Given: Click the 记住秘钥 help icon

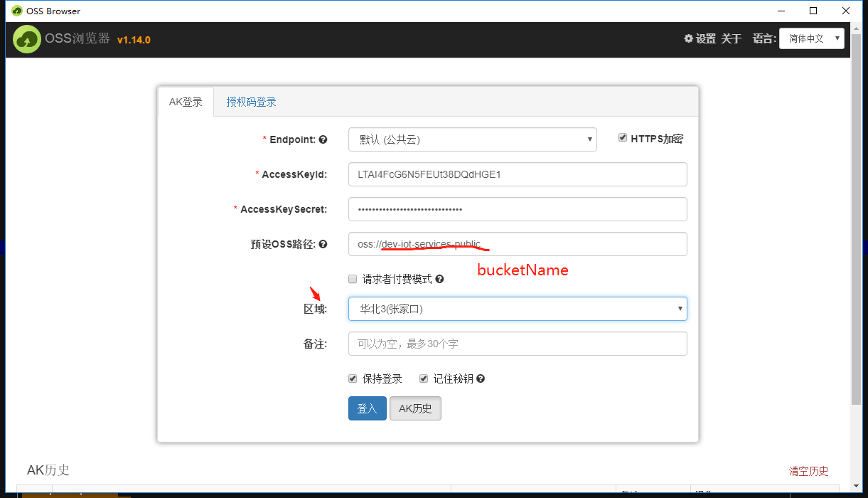Looking at the screenshot, I should pos(481,379).
